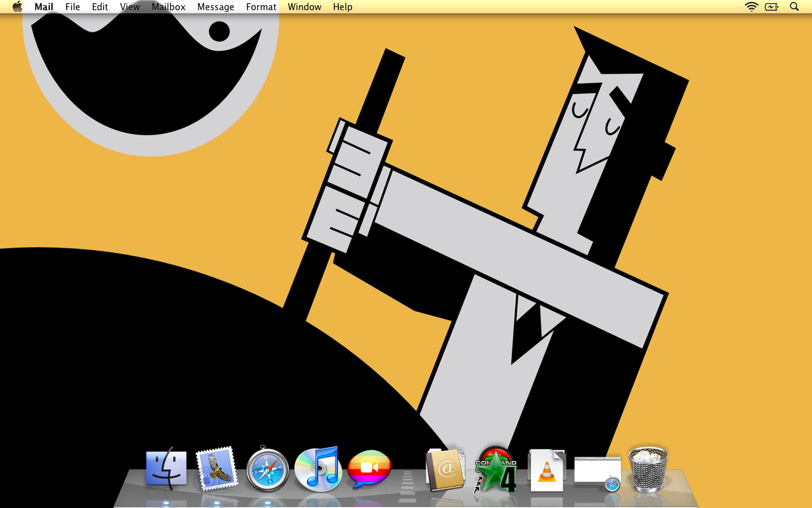Open the File menu
The image size is (812, 508).
click(73, 7)
